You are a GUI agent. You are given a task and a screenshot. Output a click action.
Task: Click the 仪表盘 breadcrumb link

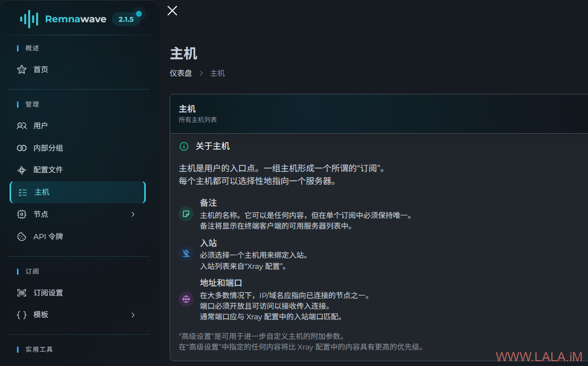tap(181, 73)
